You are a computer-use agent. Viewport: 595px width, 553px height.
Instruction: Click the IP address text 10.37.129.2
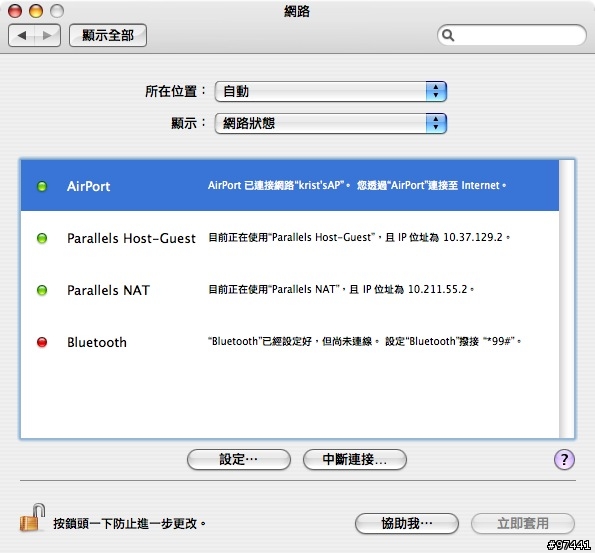tap(473, 237)
